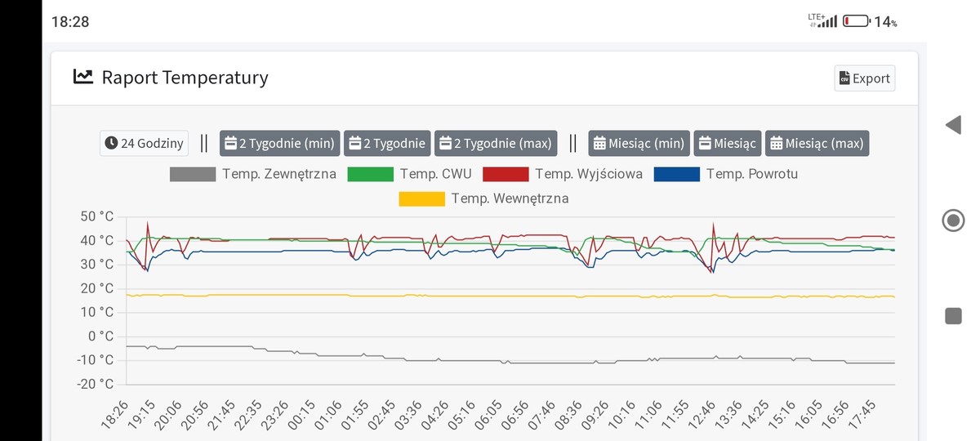
Task: Click the 17:45 time axis label
Action: pyautogui.click(x=862, y=413)
